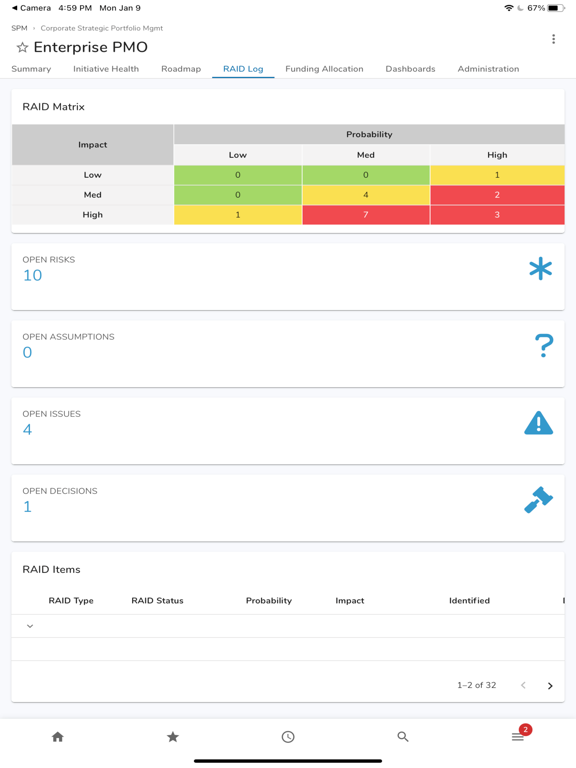Expand the first RAID Items row chevron
This screenshot has width=576, height=768.
coord(30,626)
